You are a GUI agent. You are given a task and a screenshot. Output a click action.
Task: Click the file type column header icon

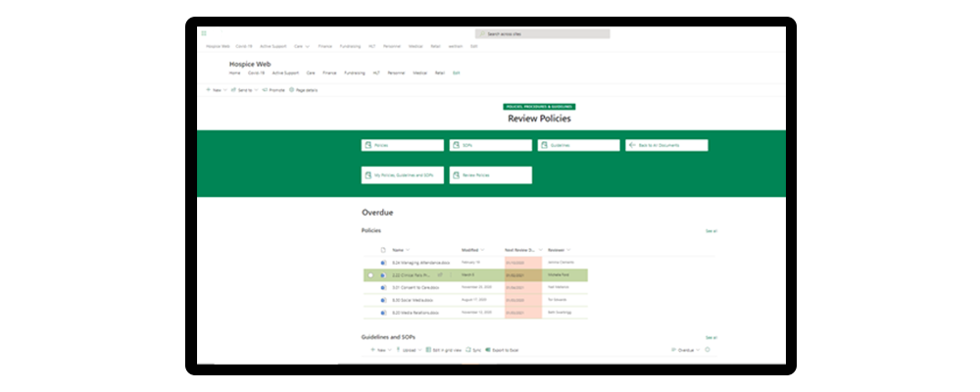(384, 250)
